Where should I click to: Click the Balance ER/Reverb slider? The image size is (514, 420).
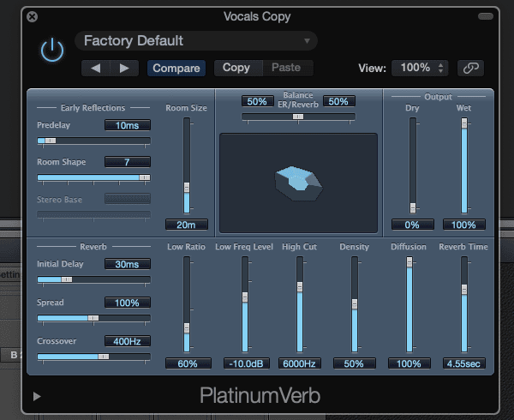point(297,117)
